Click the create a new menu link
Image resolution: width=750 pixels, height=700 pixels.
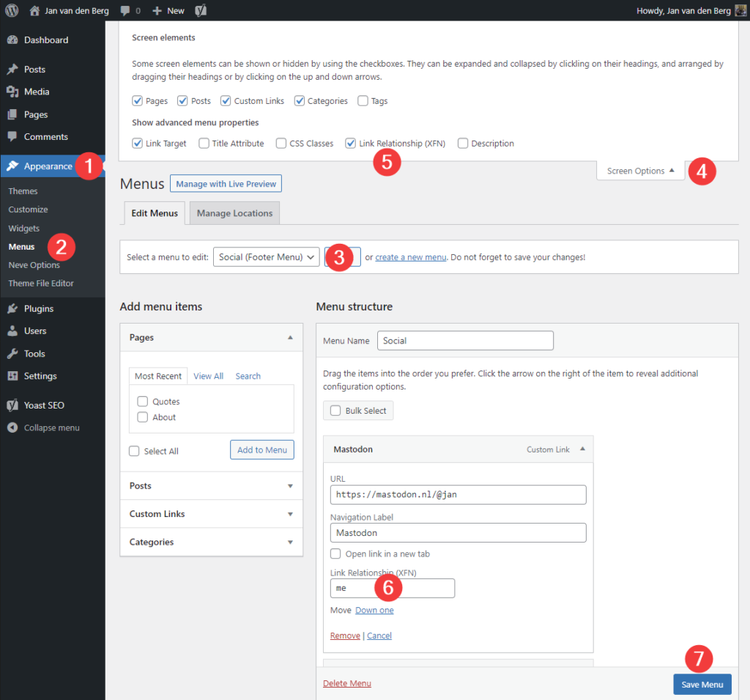pyautogui.click(x=410, y=258)
